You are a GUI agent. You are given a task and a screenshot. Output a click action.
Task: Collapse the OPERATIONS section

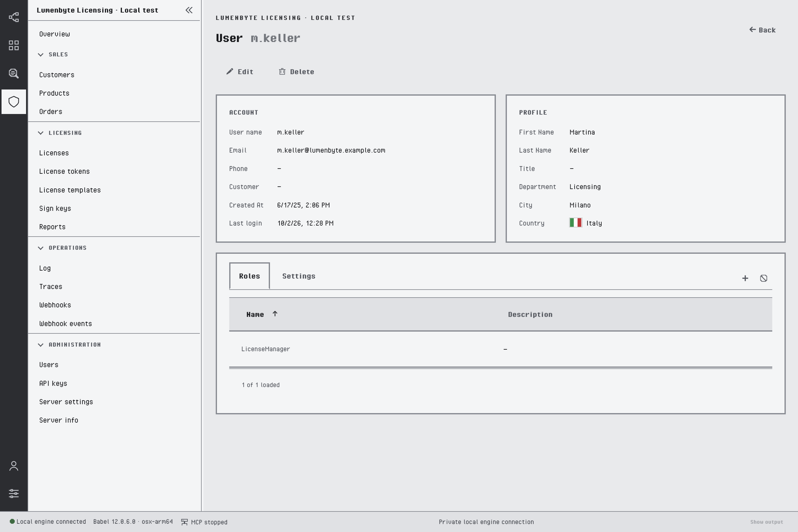pyautogui.click(x=62, y=248)
